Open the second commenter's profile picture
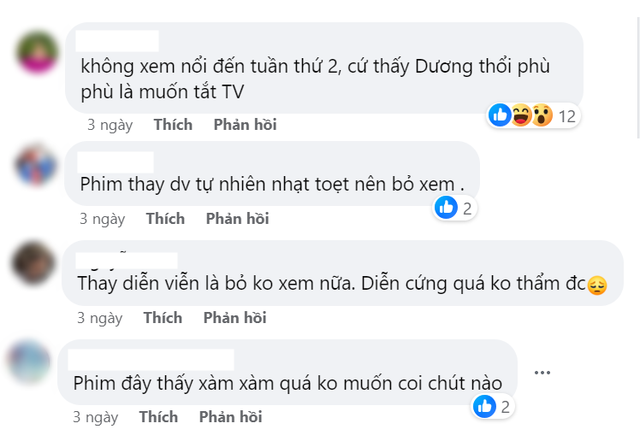Image resolution: width=640 pixels, height=447 pixels. (x=36, y=165)
